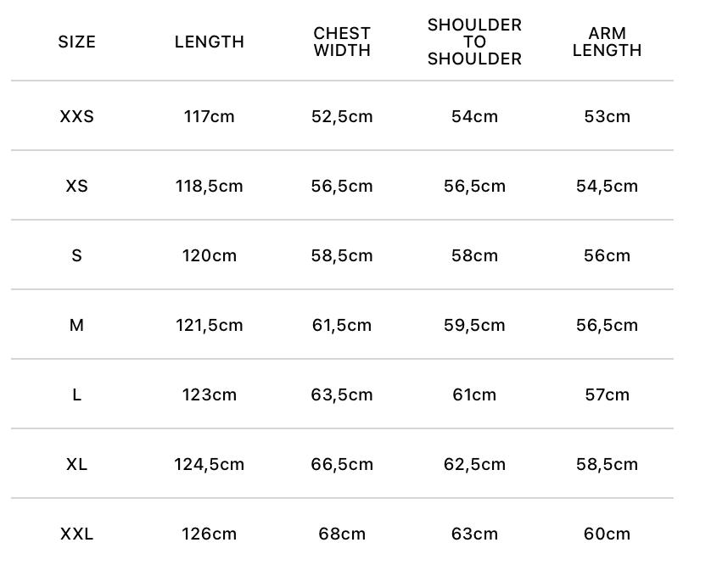Viewport: 728px width, 565px height.
Task: Select the 61,5cm chest width value
Action: 342,325
